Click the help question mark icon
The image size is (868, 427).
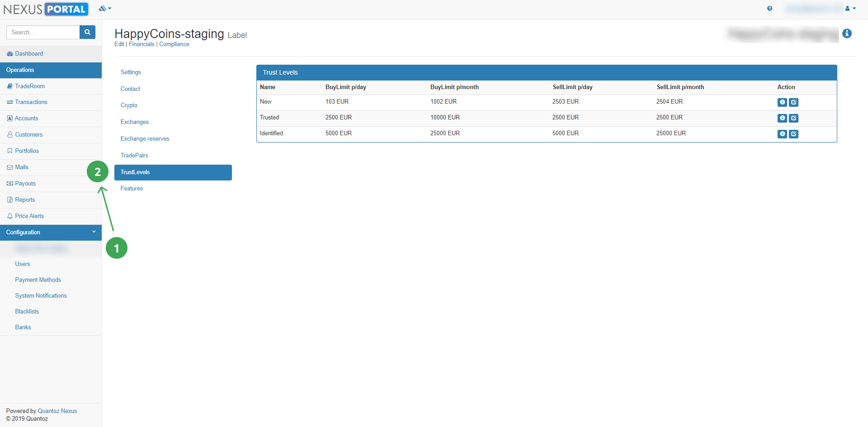click(769, 9)
